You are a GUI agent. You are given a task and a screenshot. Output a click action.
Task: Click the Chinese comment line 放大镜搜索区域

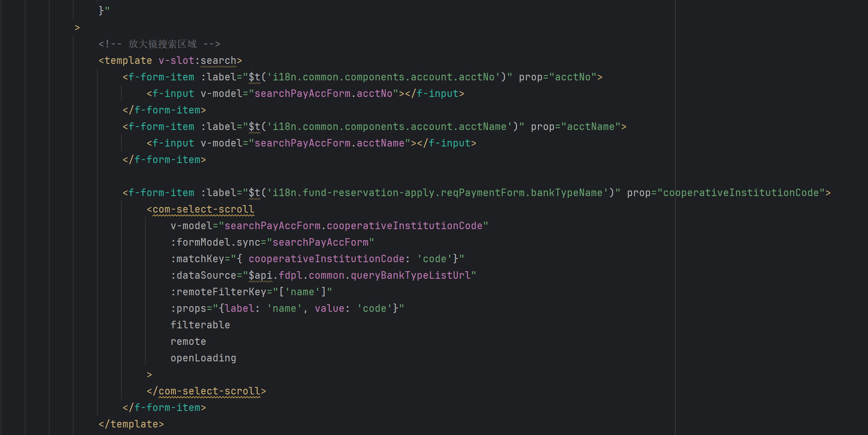coord(162,44)
